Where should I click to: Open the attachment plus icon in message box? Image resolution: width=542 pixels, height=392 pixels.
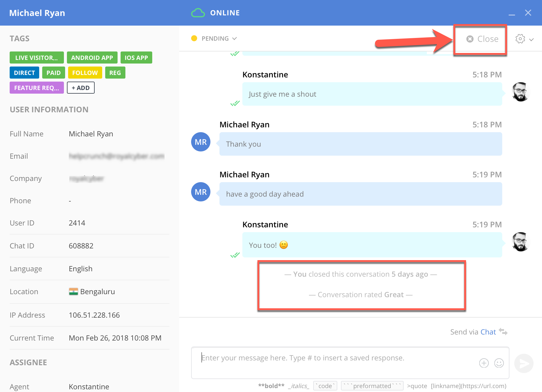point(484,363)
